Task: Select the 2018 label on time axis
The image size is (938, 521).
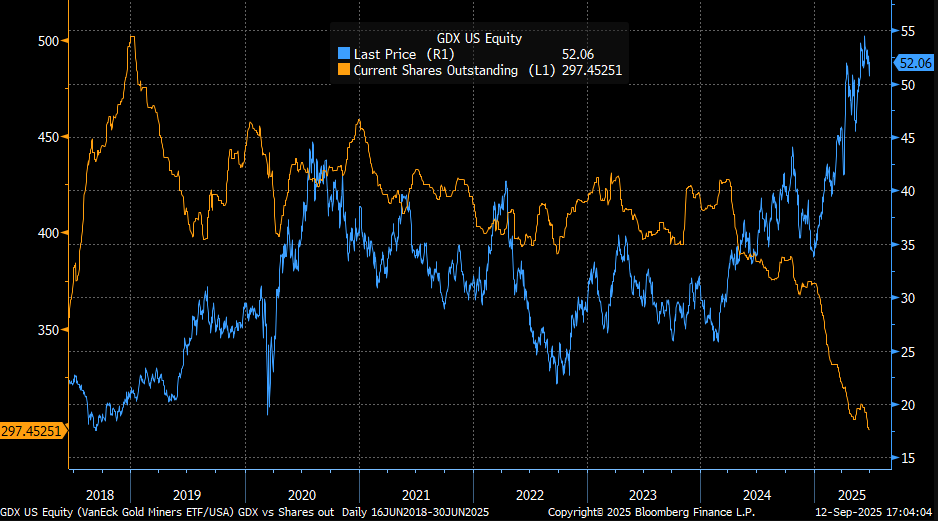Action: [100, 495]
